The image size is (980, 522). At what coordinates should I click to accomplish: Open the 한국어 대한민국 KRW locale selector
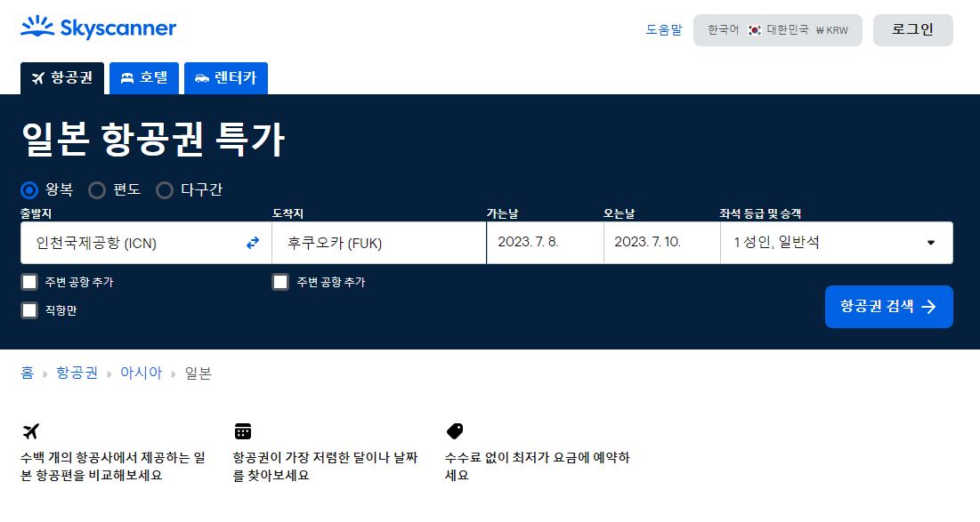pos(777,30)
